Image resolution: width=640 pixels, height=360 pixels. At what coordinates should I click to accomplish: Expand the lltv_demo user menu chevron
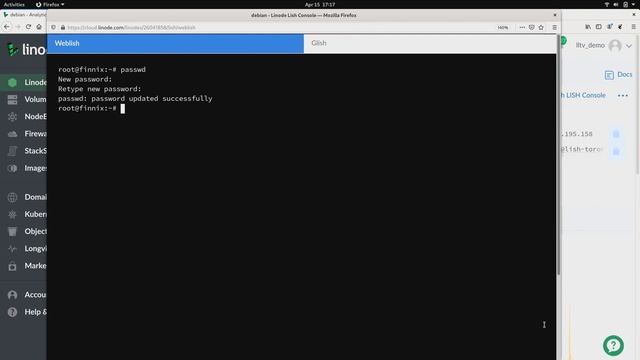coord(629,46)
